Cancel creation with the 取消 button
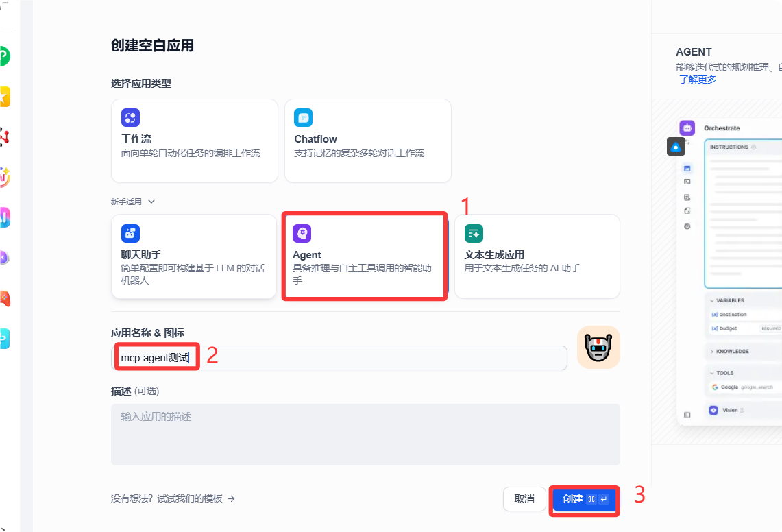This screenshot has width=782, height=532. click(524, 500)
